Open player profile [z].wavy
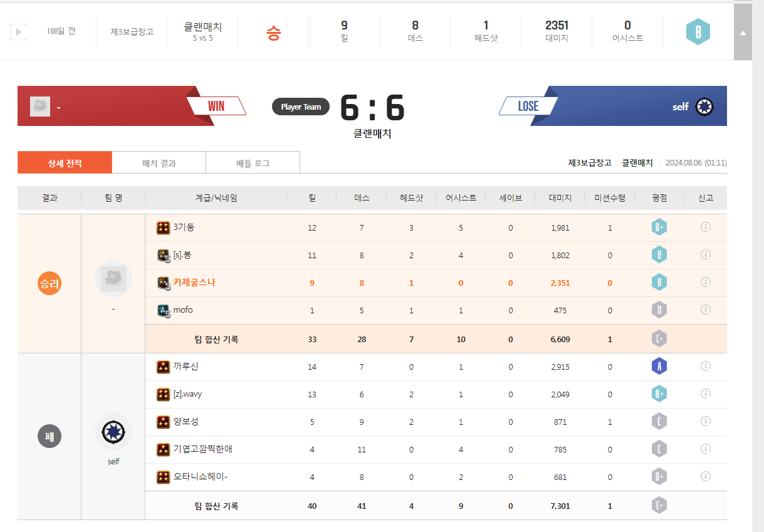764x532 pixels. pos(187,394)
